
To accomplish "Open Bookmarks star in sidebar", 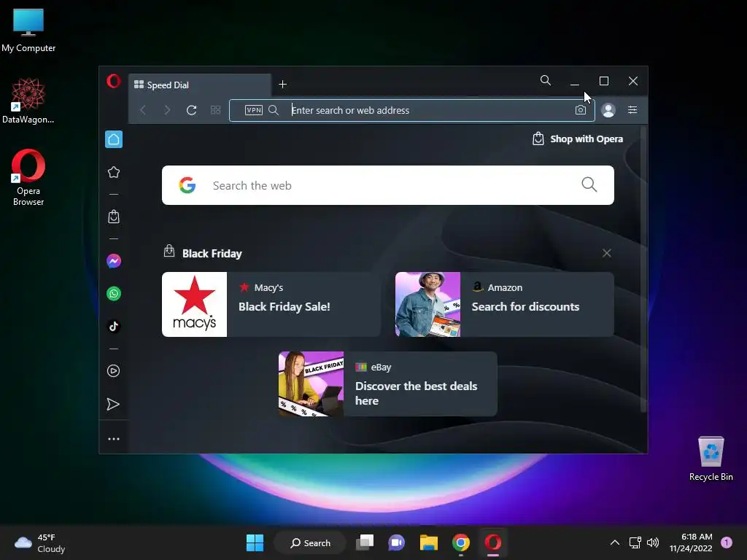I will 114,172.
